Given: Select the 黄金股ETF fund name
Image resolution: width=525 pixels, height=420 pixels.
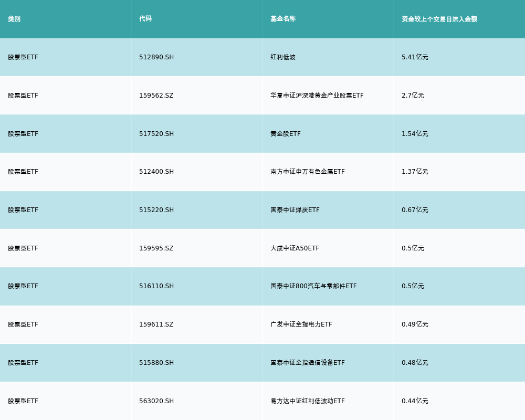Looking at the screenshot, I should (286, 134).
